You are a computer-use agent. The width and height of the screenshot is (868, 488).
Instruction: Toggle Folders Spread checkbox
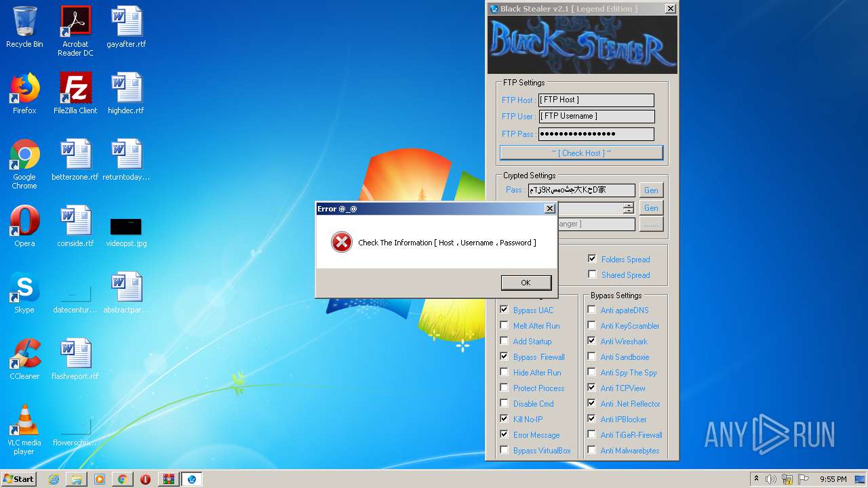tap(592, 259)
